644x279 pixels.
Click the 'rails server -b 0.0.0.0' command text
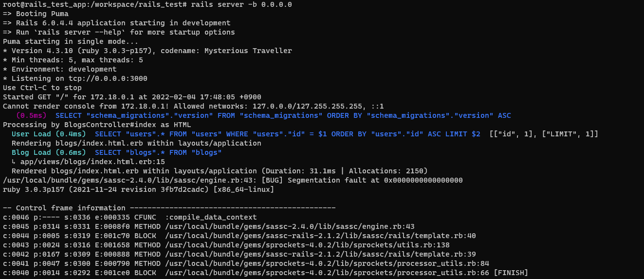coord(241,4)
